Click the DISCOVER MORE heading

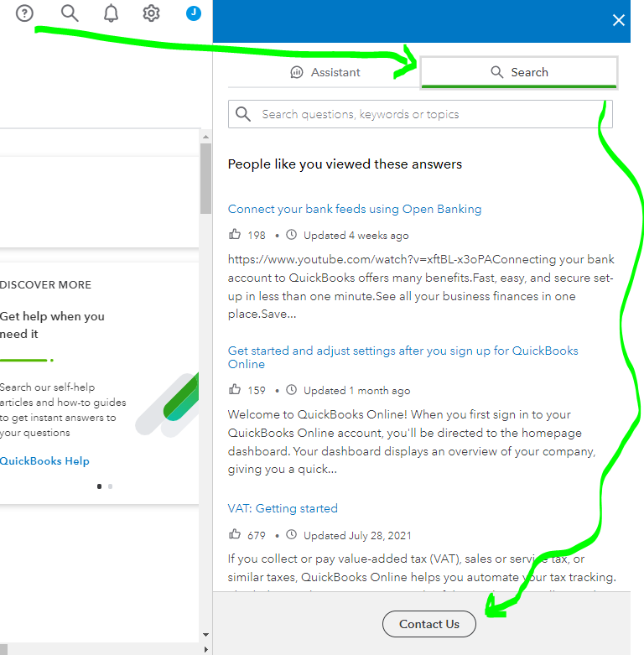[45, 285]
